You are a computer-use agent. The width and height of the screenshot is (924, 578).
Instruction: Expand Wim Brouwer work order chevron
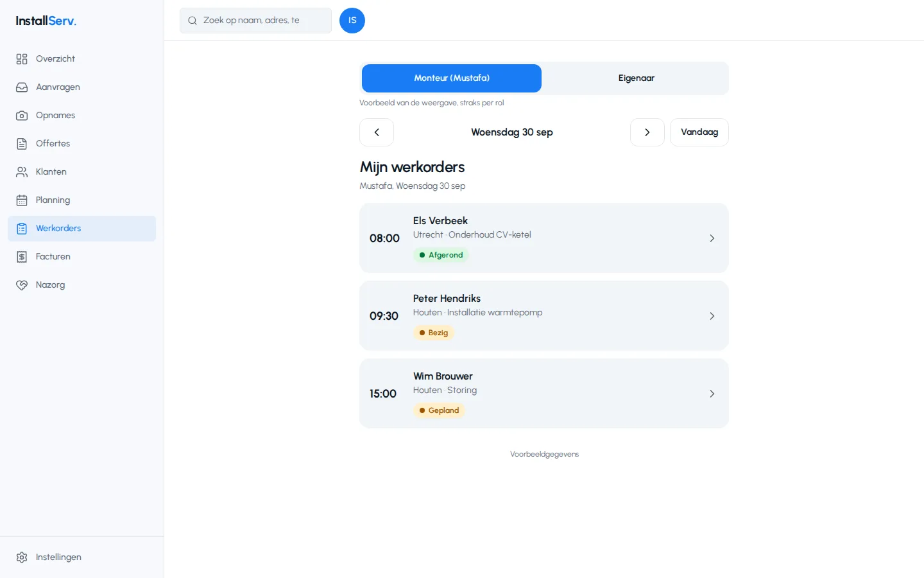coord(712,394)
